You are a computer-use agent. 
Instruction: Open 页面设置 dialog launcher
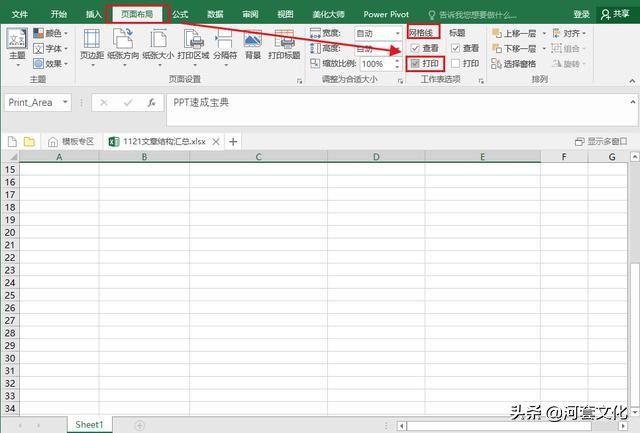pyautogui.click(x=300, y=81)
